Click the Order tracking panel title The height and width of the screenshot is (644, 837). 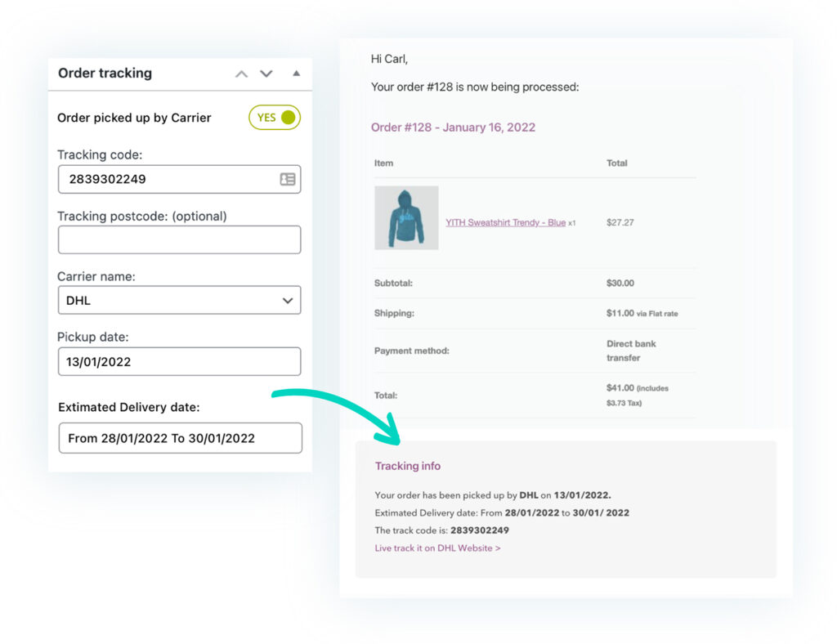point(105,73)
